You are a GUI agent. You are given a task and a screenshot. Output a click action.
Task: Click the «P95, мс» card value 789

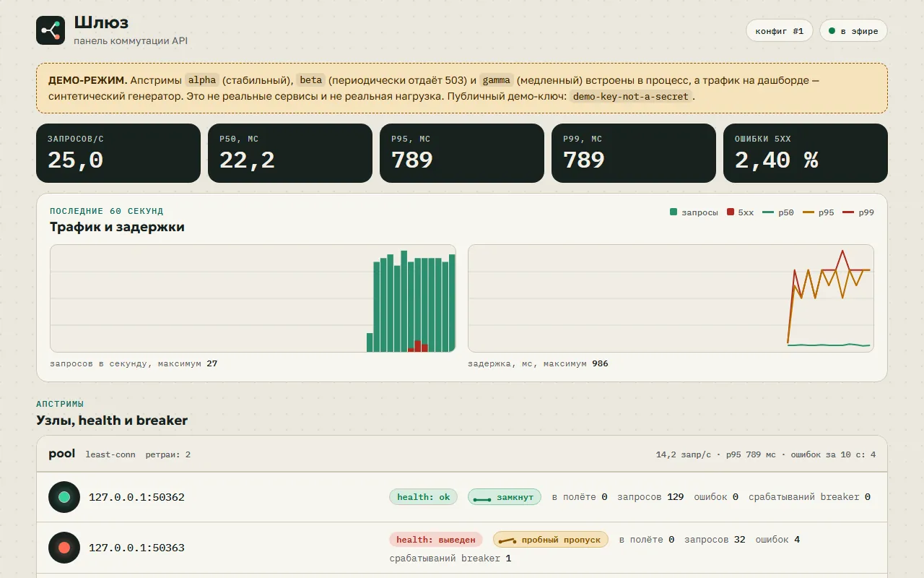412,160
